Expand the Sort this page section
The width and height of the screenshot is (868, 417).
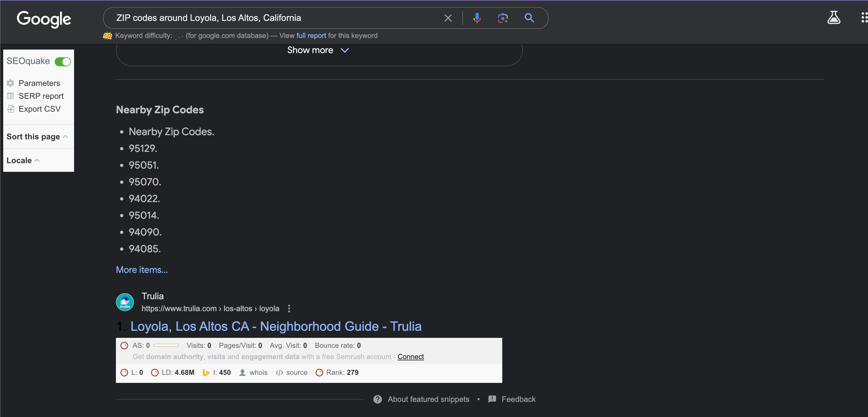[36, 137]
